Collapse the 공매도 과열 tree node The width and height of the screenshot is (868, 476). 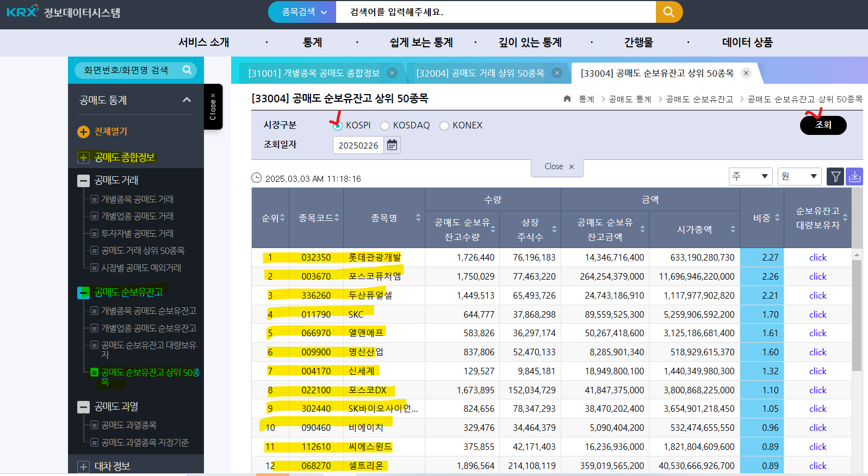[83, 407]
